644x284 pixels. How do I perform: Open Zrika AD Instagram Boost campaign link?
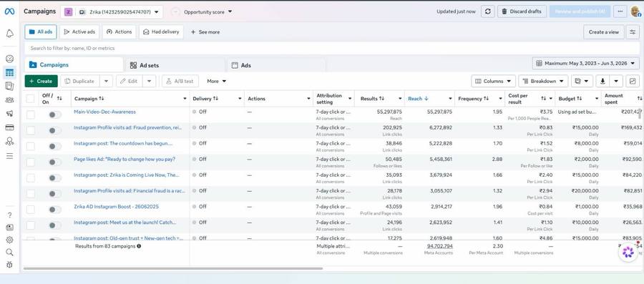coord(116,207)
